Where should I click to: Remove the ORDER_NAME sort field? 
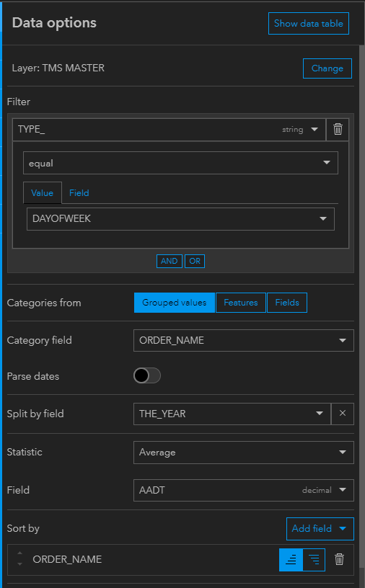pyautogui.click(x=339, y=559)
